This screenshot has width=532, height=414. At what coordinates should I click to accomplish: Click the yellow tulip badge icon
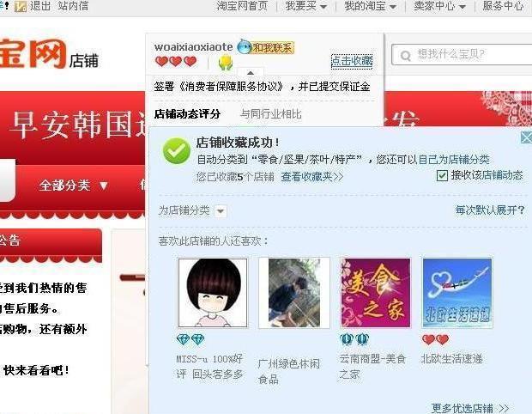point(226,63)
